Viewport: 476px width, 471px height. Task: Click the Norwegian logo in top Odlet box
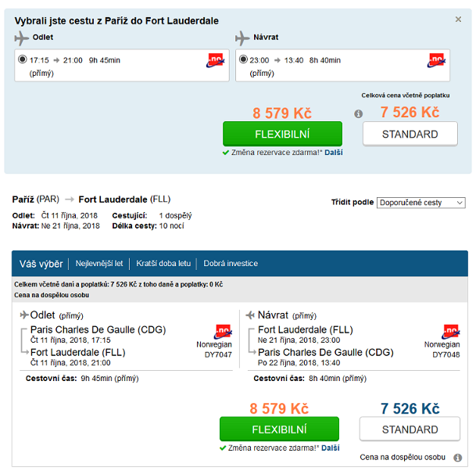click(215, 60)
